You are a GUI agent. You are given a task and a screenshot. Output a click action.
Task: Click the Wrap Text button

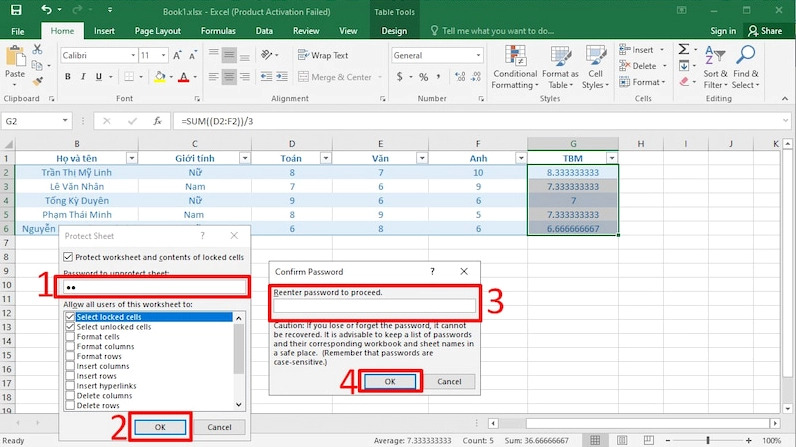[323, 55]
